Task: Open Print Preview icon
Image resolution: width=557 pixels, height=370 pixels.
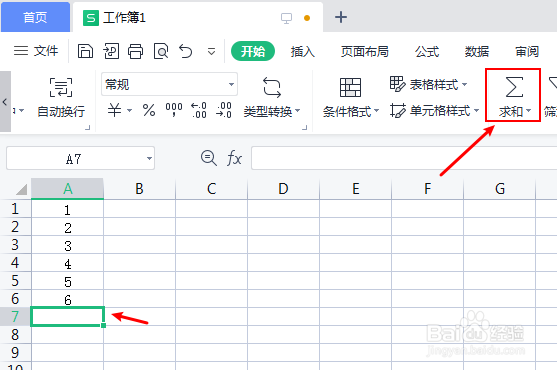Action: tap(161, 51)
